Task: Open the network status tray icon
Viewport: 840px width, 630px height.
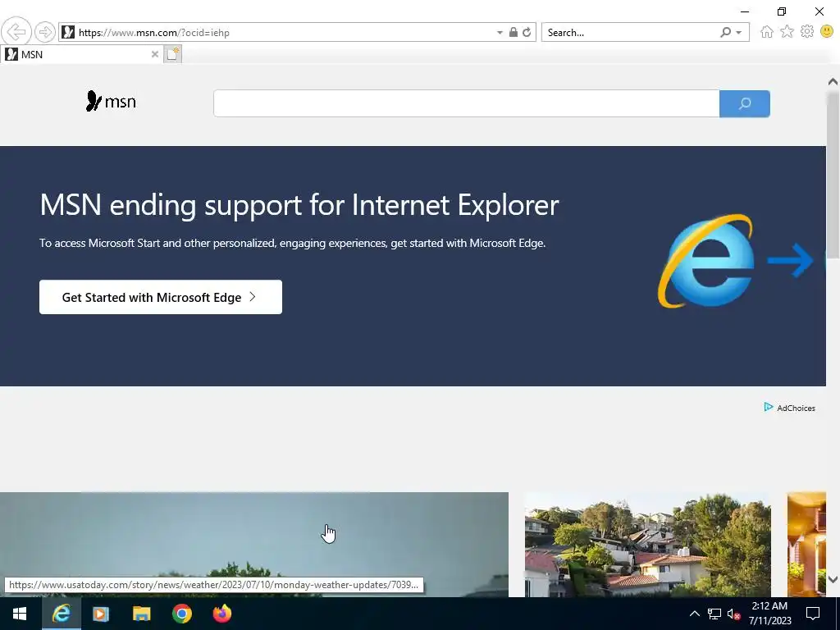Action: 714,614
